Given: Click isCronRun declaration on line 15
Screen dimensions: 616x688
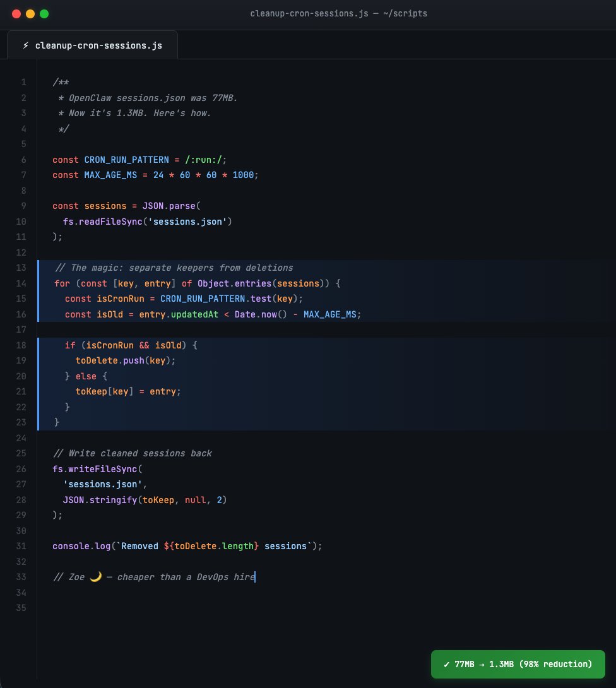Looking at the screenshot, I should (x=120, y=299).
